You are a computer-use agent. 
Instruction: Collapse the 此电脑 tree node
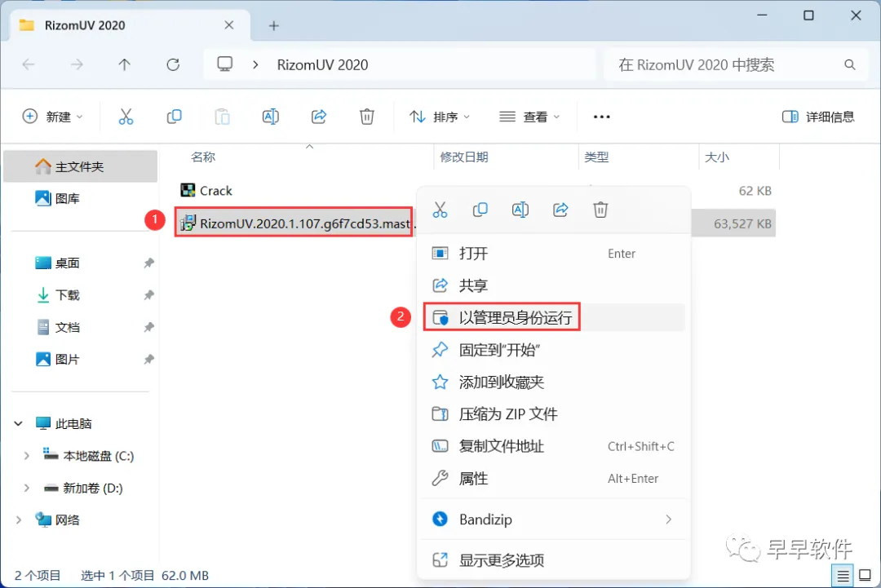point(19,423)
